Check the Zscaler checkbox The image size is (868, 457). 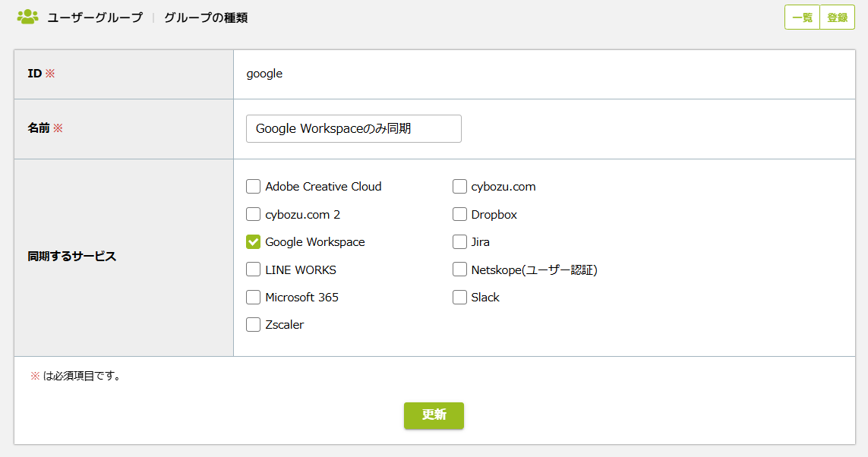[x=253, y=325]
